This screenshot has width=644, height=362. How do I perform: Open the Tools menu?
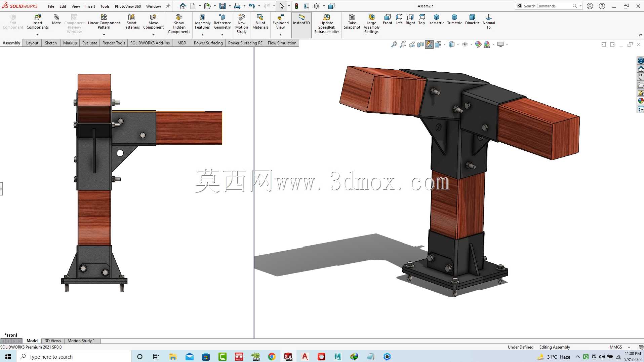click(x=105, y=6)
